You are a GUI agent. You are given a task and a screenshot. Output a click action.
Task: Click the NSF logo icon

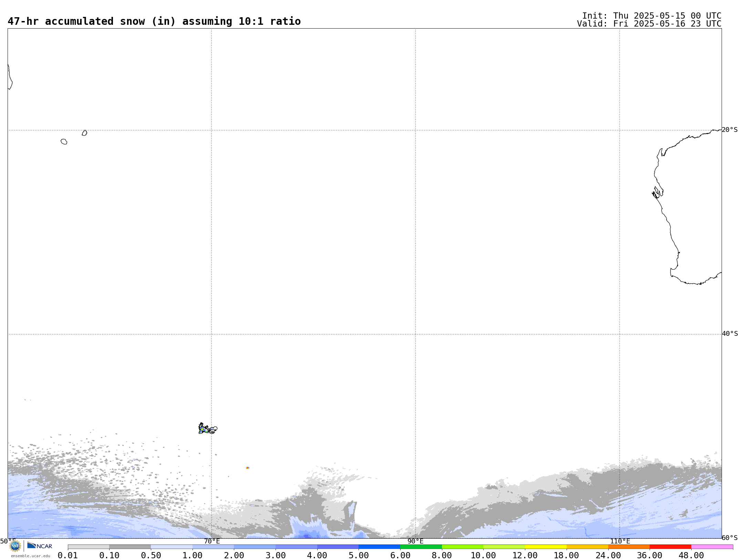[15, 546]
